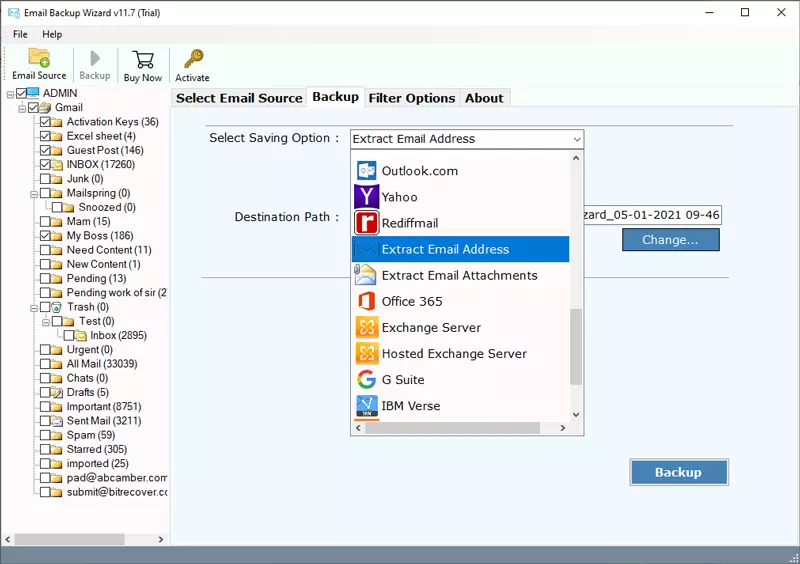The width and height of the screenshot is (800, 564).
Task: Collapse the Trash folder node
Action: 34,308
